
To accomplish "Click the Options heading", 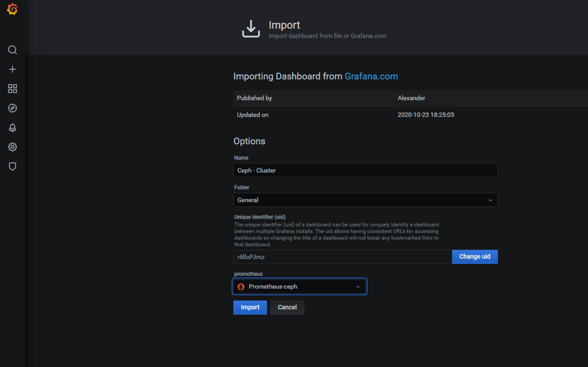I will pyautogui.click(x=249, y=141).
